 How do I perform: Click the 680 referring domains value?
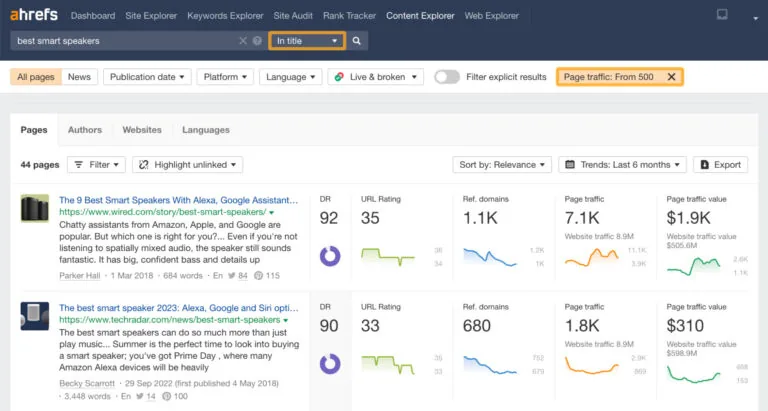[x=477, y=326]
